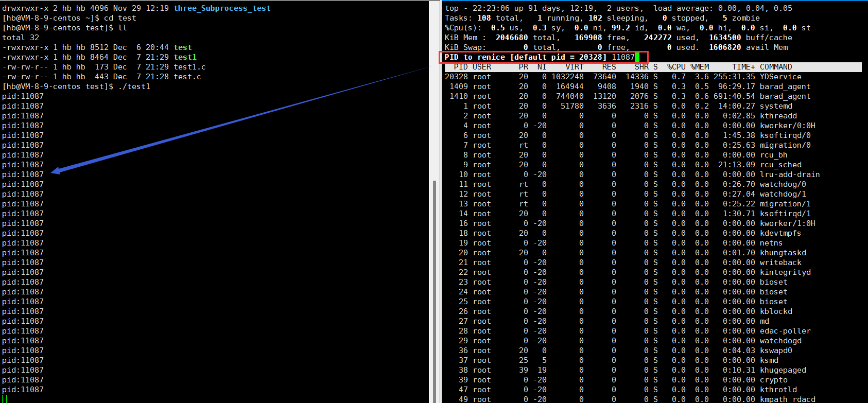Click the '1634500 buff/cache' memory value
The height and width of the screenshot is (403, 868).
click(x=751, y=38)
